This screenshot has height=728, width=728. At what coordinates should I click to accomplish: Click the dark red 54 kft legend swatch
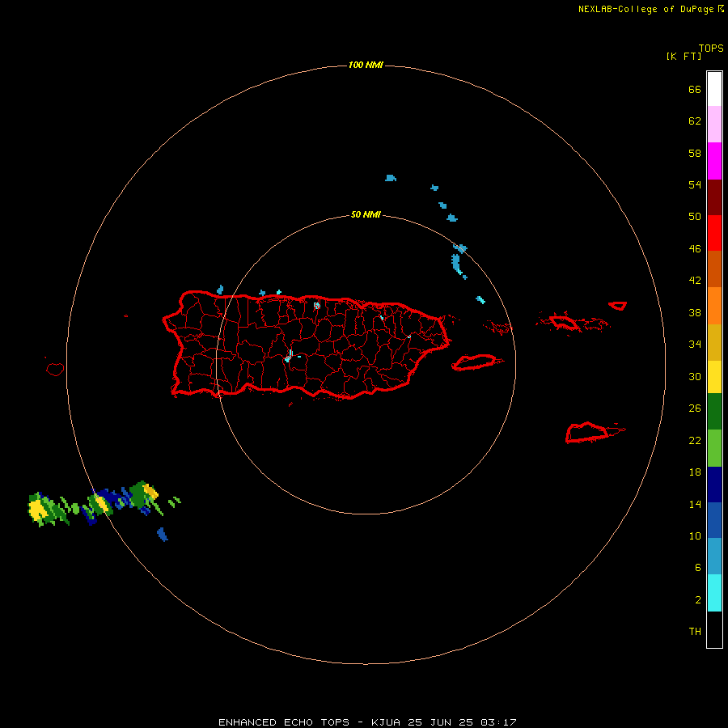(x=714, y=197)
